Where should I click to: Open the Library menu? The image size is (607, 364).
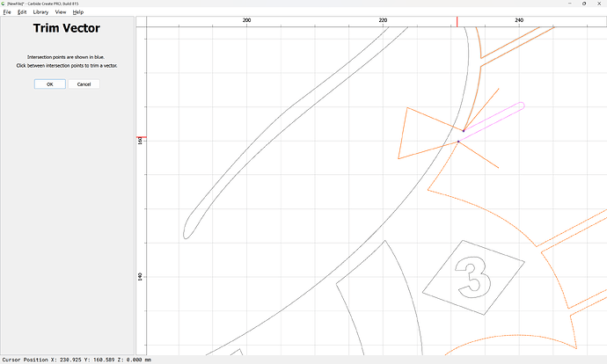[x=40, y=12]
